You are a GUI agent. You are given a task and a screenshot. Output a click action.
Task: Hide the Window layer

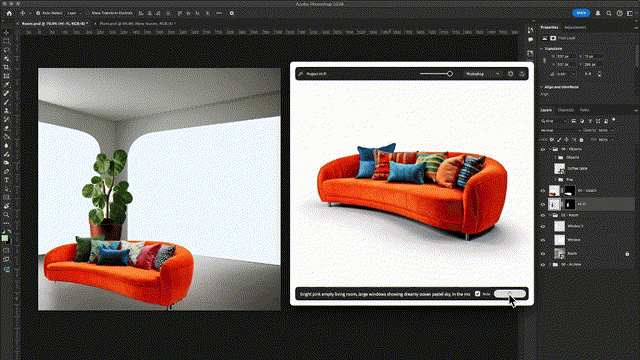542,240
